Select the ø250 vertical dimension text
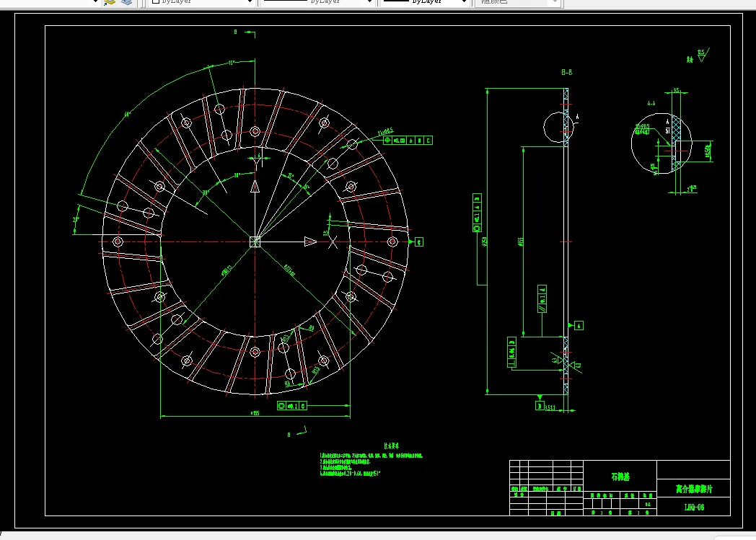The height and width of the screenshot is (540, 756). (484, 241)
